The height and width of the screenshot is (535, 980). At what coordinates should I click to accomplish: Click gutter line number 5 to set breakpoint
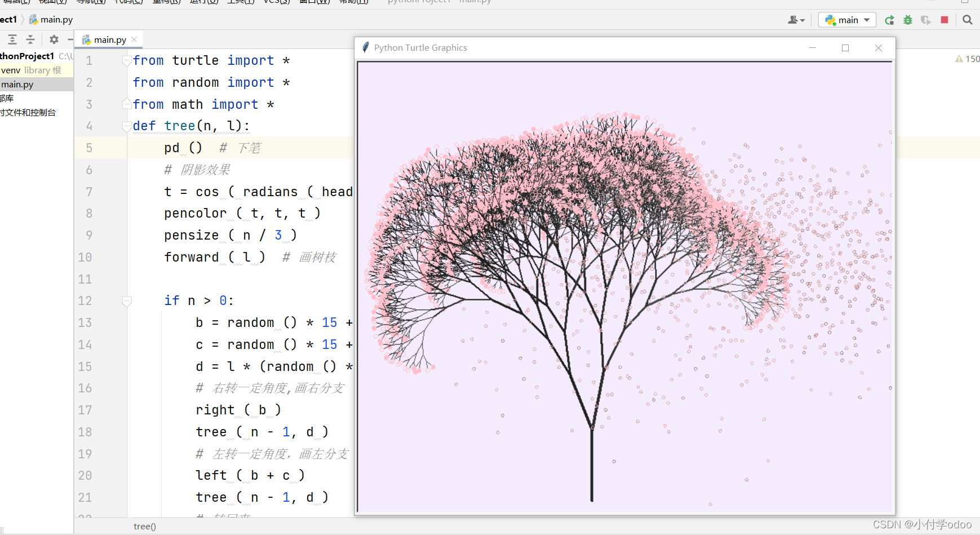(x=89, y=148)
